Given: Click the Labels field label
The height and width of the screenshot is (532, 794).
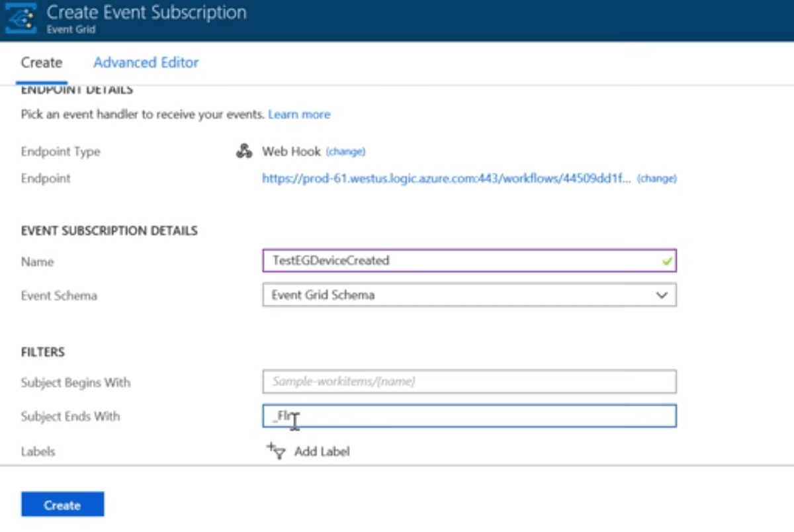Looking at the screenshot, I should click(38, 452).
